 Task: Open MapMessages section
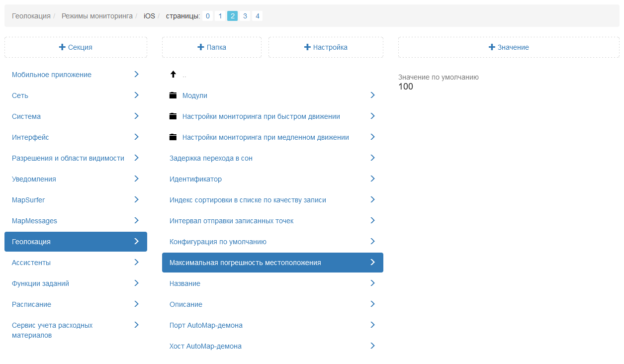[76, 221]
